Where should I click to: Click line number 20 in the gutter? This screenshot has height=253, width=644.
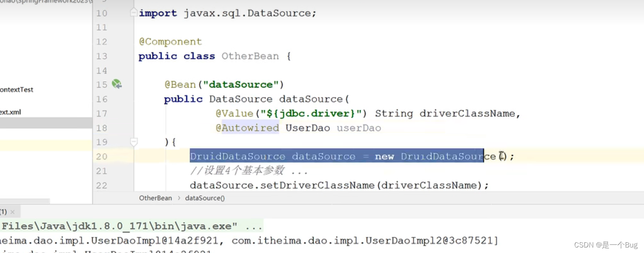coord(101,156)
